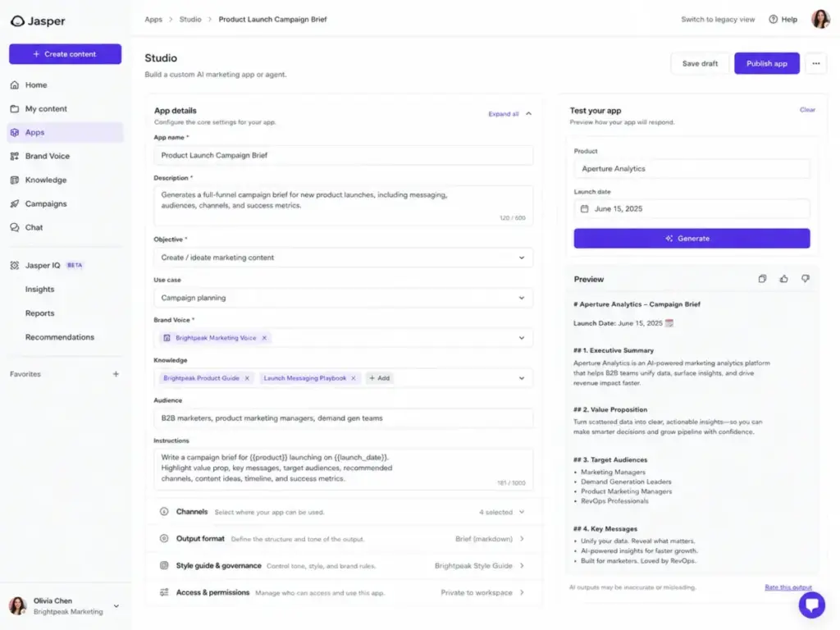Expand the Brand Voice dropdown arrow
Viewport: 840px width, 630px height.
coord(521,338)
